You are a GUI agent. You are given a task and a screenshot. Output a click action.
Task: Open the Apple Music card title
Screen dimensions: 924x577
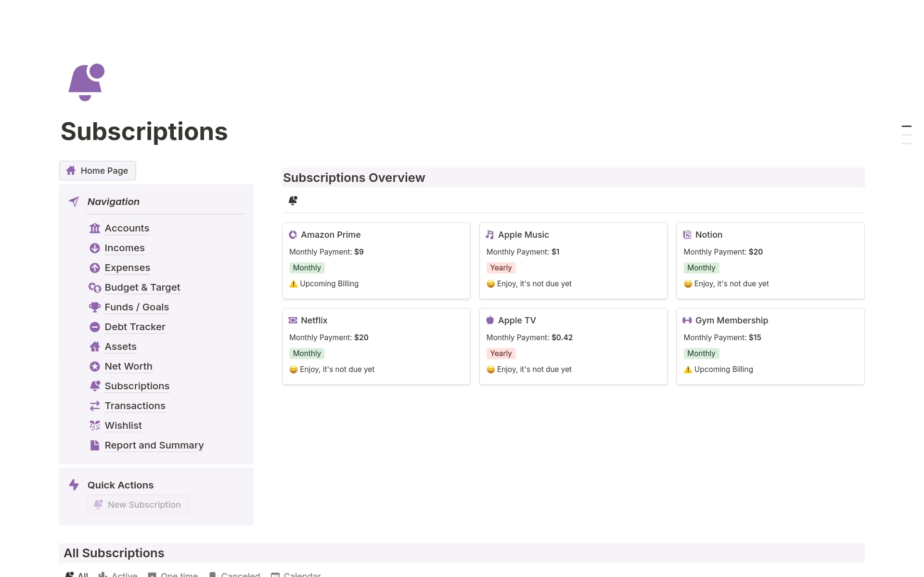[x=524, y=235]
